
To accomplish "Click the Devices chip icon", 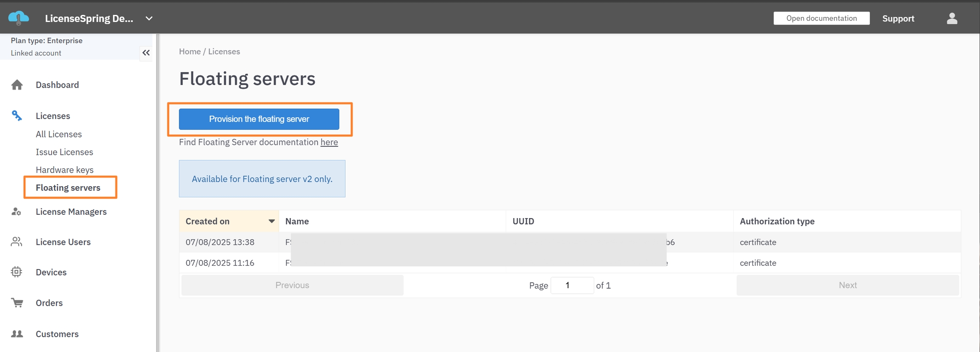I will coord(17,272).
